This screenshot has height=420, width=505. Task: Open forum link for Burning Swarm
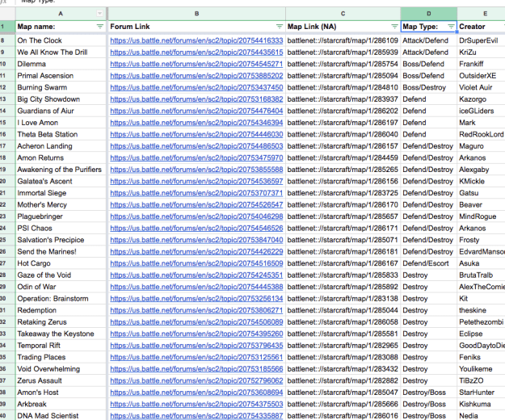coord(196,87)
